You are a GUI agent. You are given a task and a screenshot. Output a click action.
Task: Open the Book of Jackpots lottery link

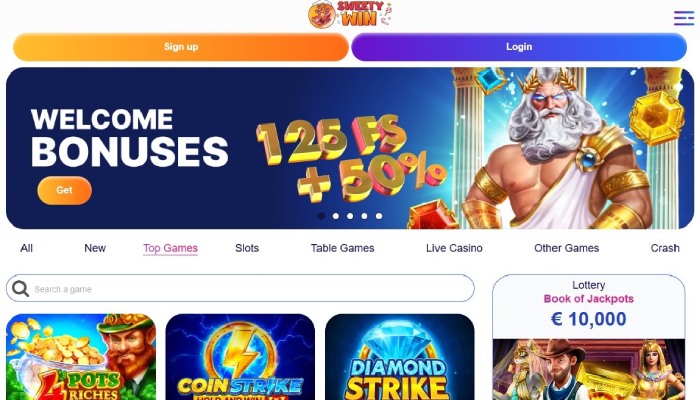point(588,299)
